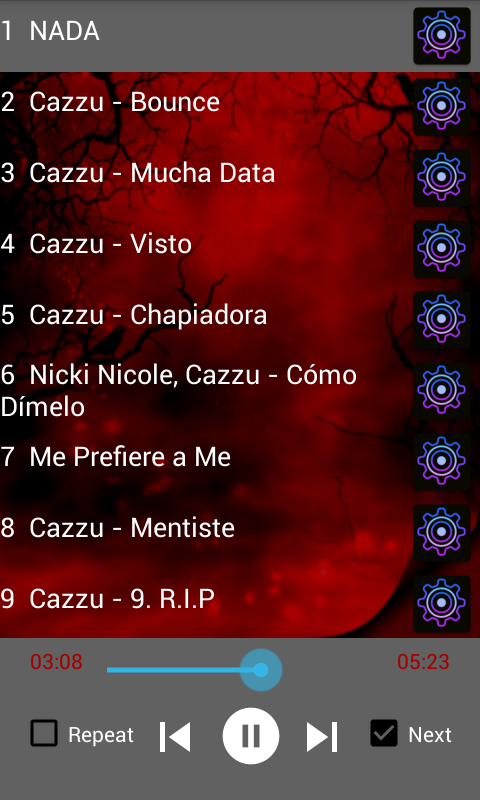Open options gear for Mucha Data
The width and height of the screenshot is (480, 800).
(x=442, y=178)
